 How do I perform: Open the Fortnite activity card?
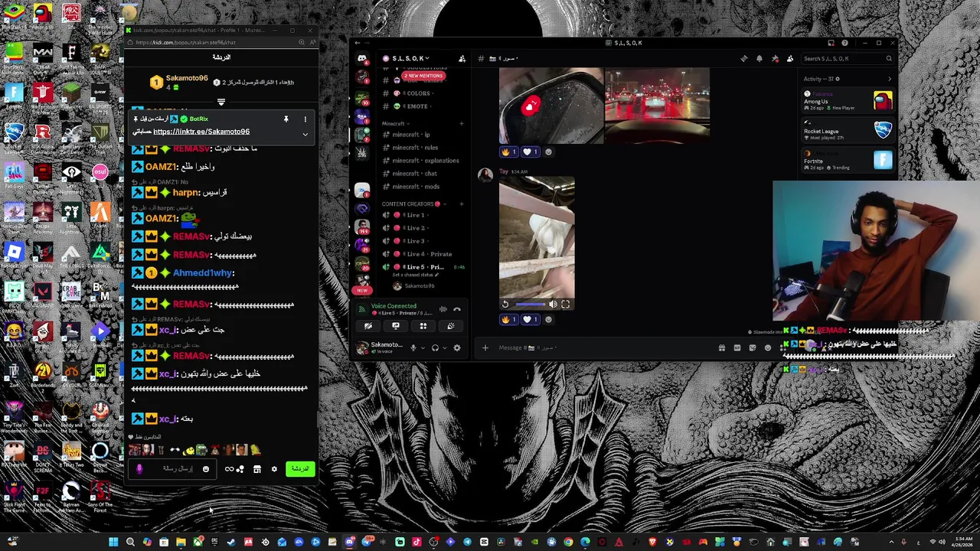[848, 161]
